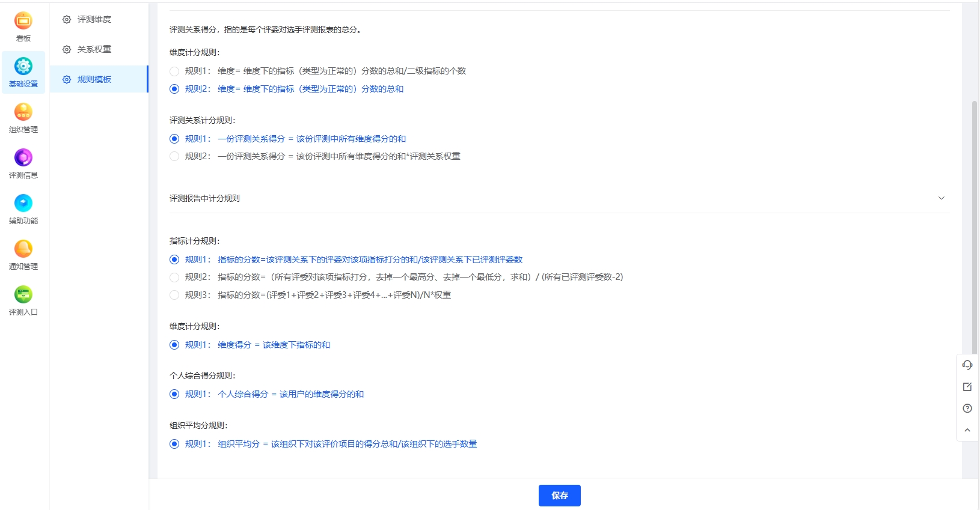The width and height of the screenshot is (980, 510).
Task: Select 维度计分规则 规则1 radio button
Action: point(174,71)
